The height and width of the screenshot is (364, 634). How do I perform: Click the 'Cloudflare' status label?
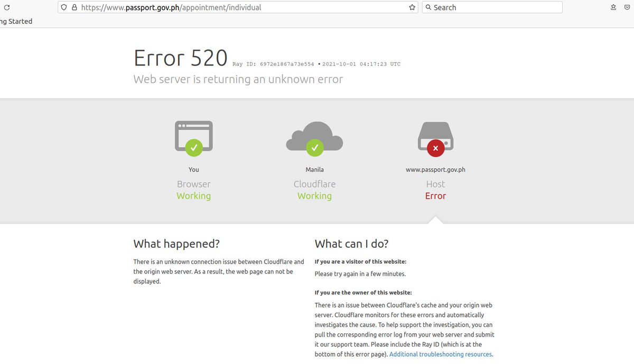tap(314, 184)
